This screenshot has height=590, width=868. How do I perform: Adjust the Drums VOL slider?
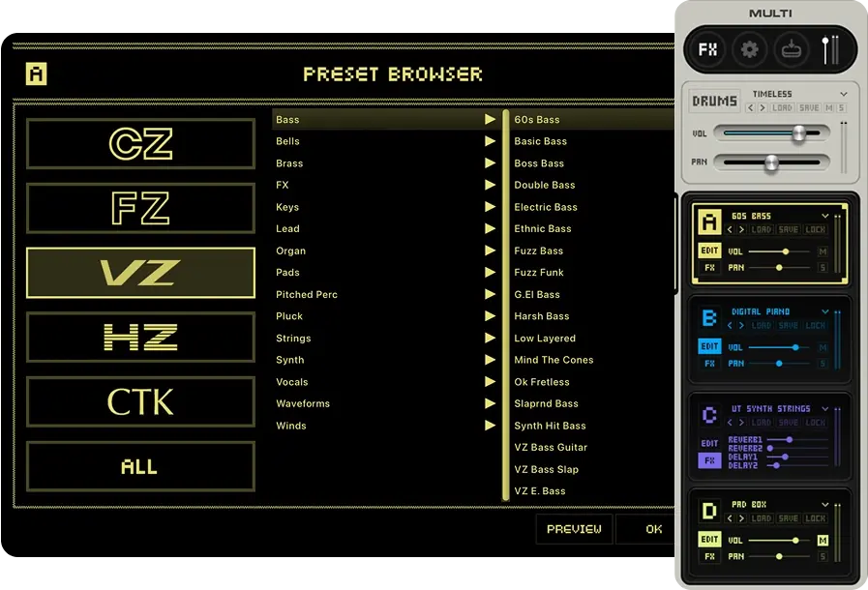[798, 133]
